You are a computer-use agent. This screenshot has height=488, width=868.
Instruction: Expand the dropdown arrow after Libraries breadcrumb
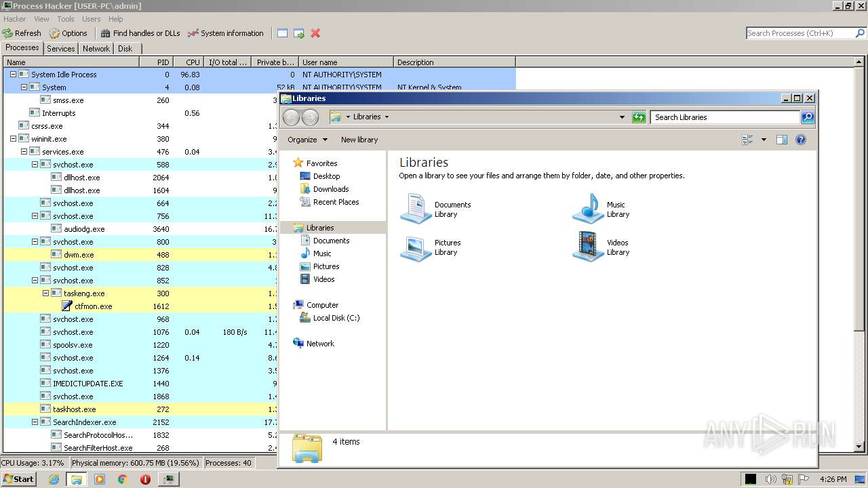(387, 117)
